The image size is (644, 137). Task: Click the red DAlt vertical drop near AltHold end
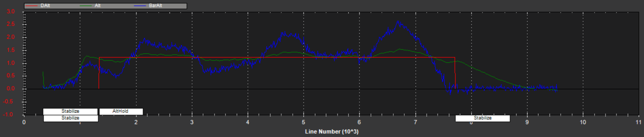click(x=455, y=73)
